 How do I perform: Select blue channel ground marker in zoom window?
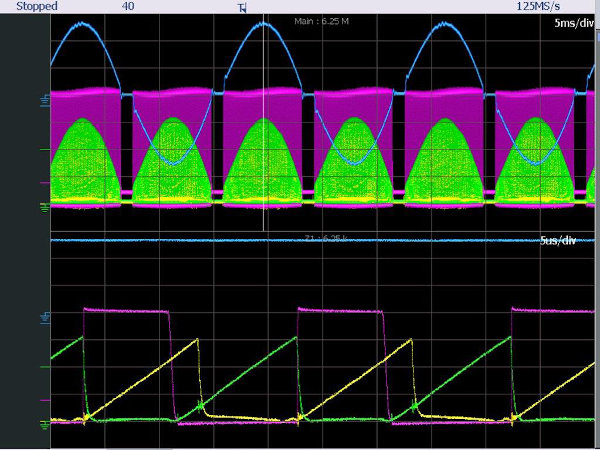[x=45, y=318]
